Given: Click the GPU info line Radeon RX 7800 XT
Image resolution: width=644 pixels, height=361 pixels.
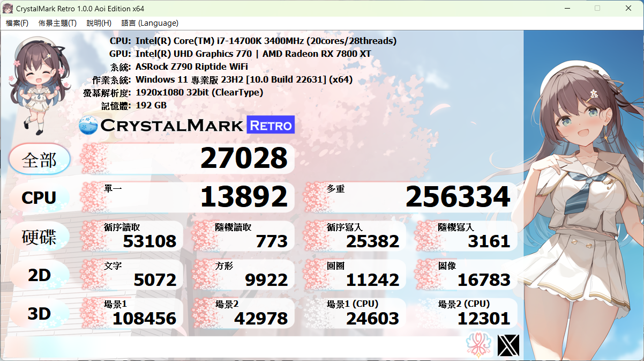Looking at the screenshot, I should tap(253, 54).
